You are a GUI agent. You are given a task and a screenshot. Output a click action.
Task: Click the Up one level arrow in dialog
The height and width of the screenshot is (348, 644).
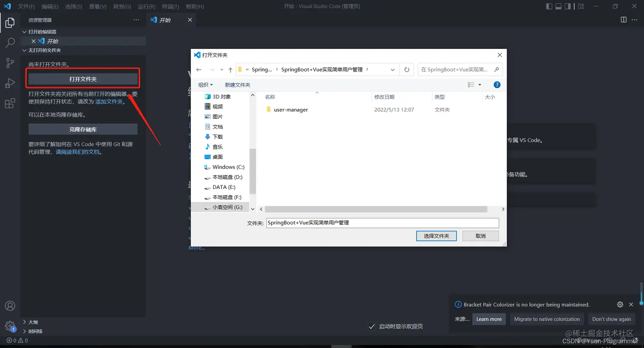pyautogui.click(x=230, y=69)
